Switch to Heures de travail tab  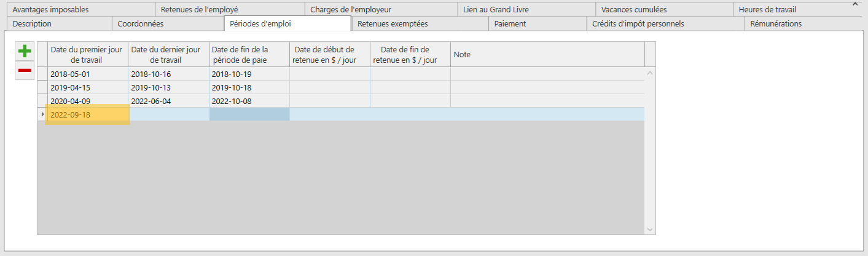(797, 10)
